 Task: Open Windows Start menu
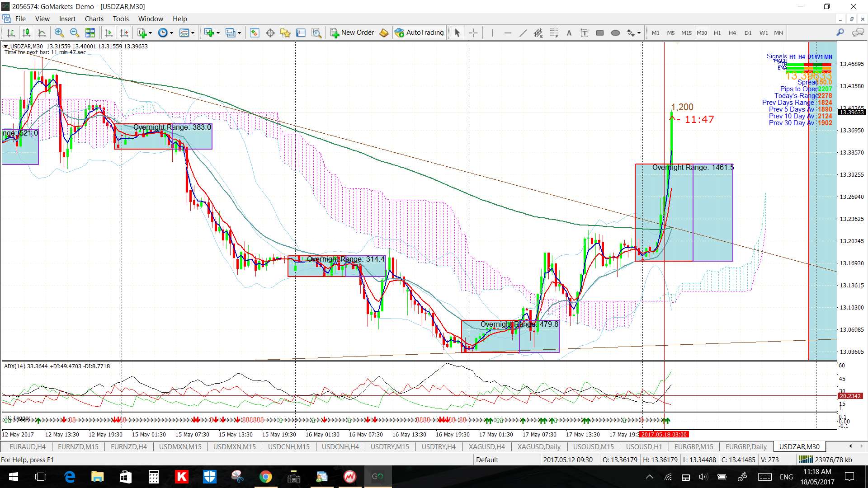[13, 477]
